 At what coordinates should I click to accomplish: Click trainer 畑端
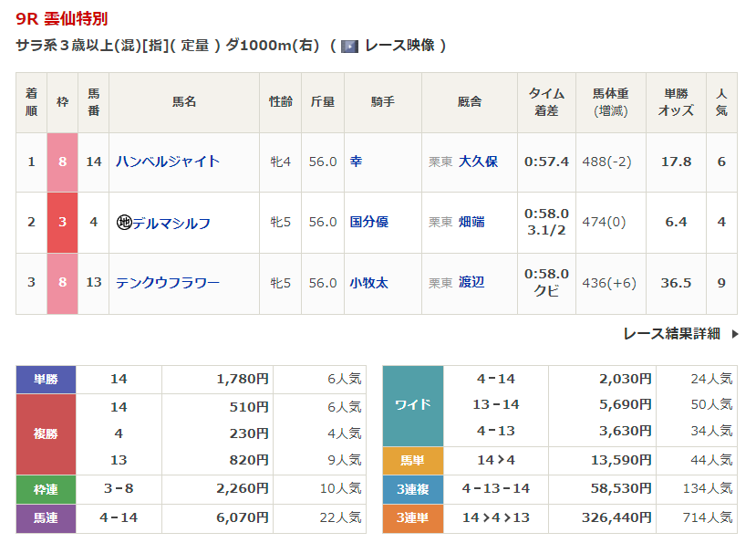pyautogui.click(x=471, y=222)
